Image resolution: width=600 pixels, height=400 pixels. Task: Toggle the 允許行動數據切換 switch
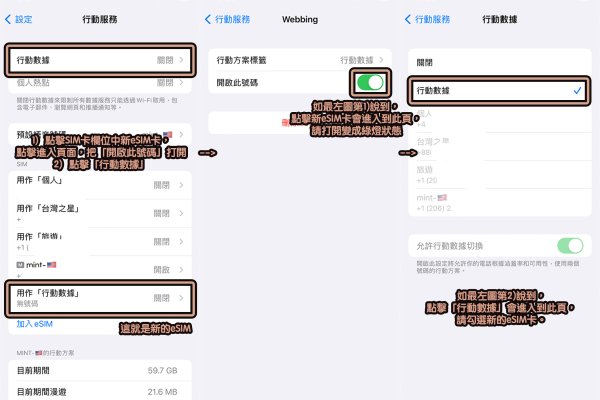pyautogui.click(x=569, y=246)
